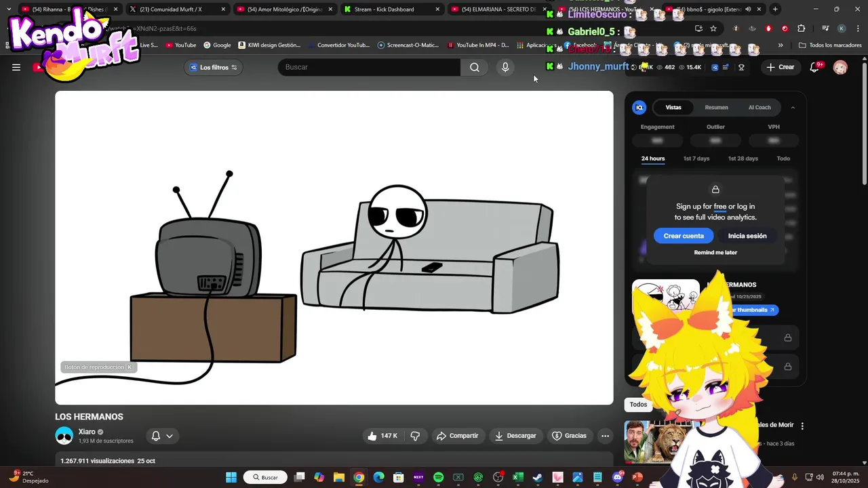Click volume icon in system tray
Viewport: 868px width, 488px height.
click(x=820, y=477)
